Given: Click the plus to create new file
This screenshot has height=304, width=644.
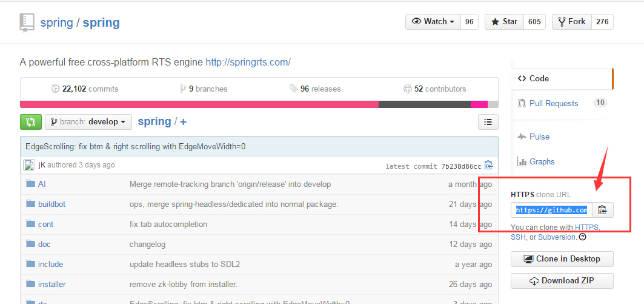Looking at the screenshot, I should [183, 122].
